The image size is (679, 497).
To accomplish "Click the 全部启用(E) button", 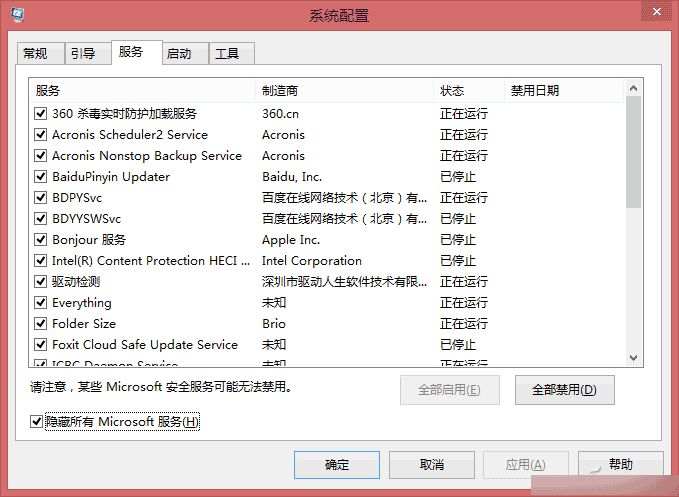I will (449, 390).
